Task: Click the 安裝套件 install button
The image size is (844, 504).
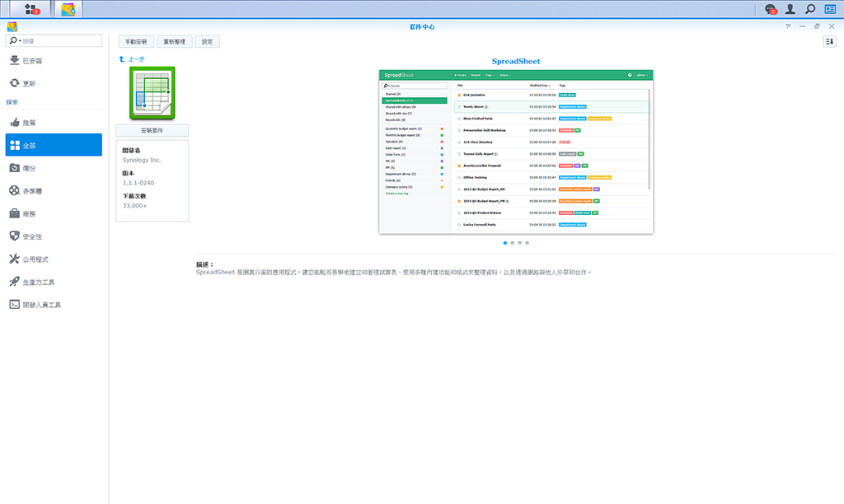Action: click(152, 131)
